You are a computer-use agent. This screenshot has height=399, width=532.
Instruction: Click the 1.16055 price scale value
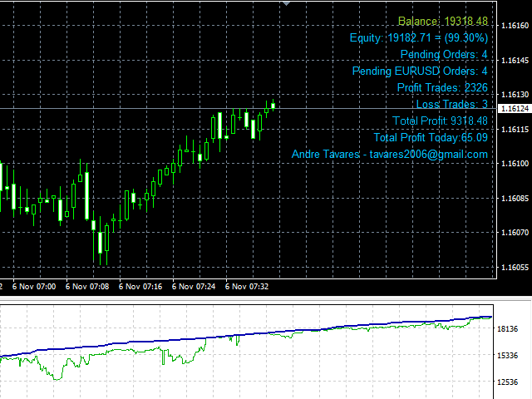coord(515,268)
